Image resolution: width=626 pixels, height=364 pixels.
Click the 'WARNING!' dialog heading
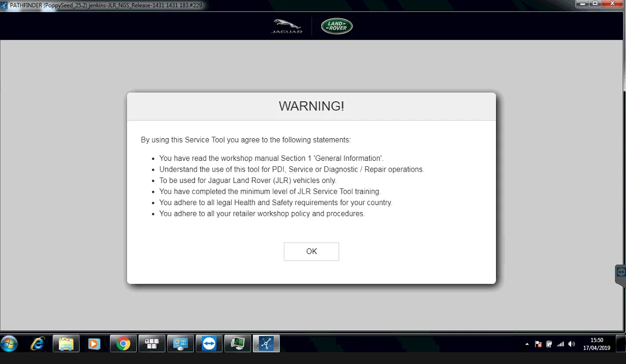(312, 106)
